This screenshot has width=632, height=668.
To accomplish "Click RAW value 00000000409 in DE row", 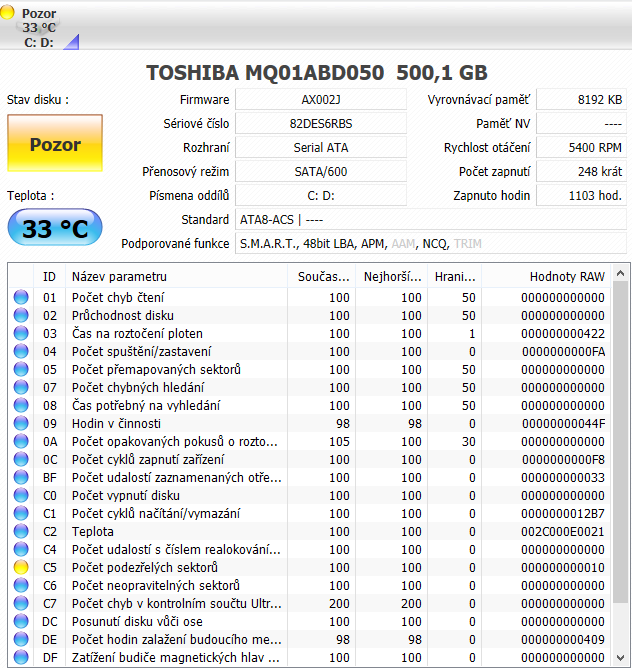I will point(563,639).
